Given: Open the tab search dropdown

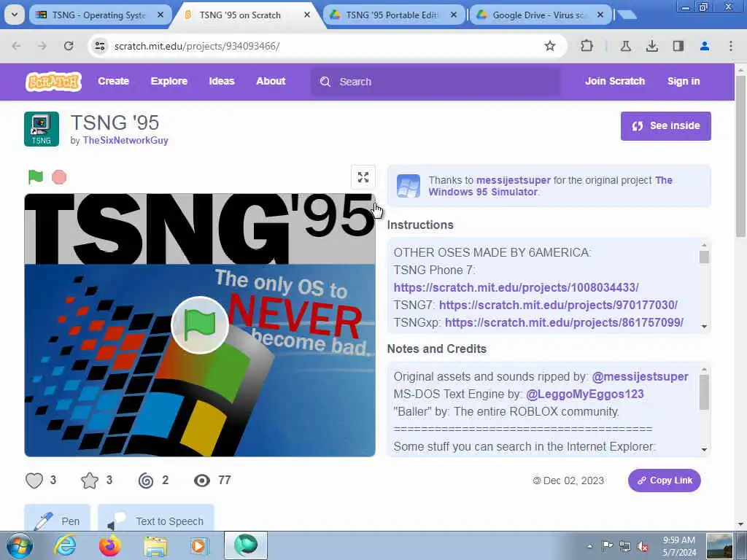Looking at the screenshot, I should [15, 15].
